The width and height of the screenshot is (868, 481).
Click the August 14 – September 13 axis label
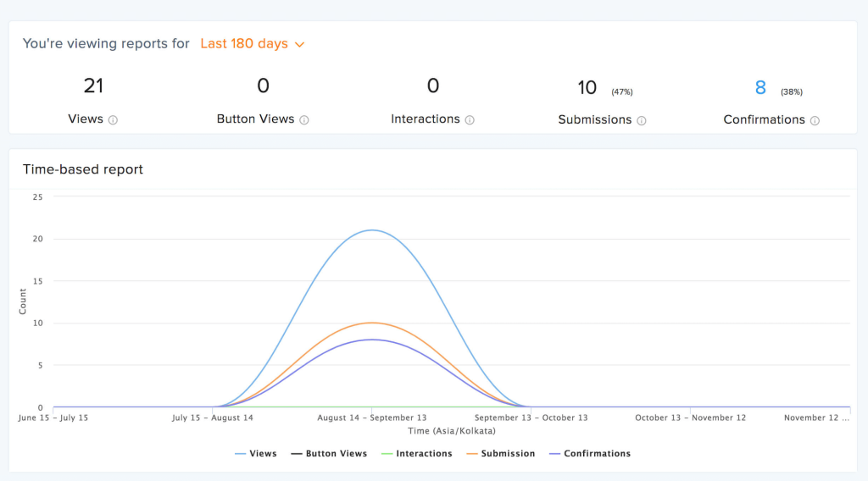click(x=373, y=417)
